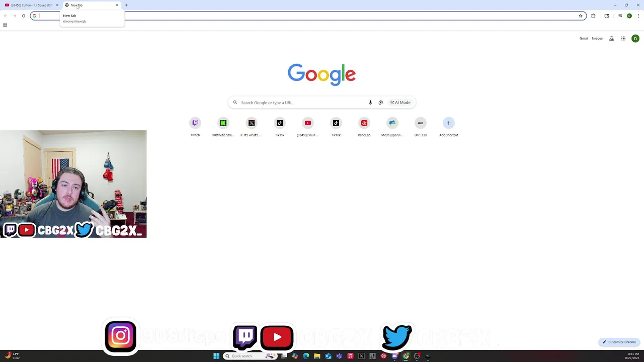
Task: Open the Google apps grid
Action: pyautogui.click(x=623, y=38)
